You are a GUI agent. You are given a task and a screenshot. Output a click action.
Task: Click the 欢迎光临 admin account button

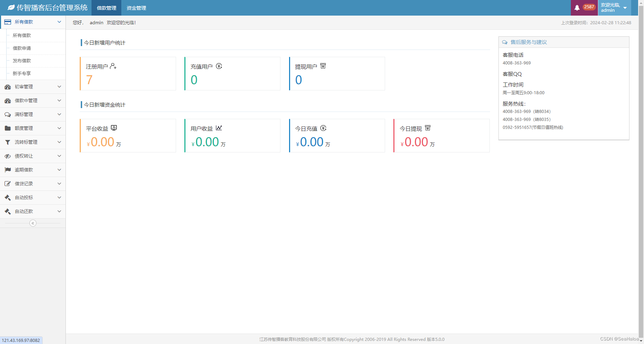[615, 8]
